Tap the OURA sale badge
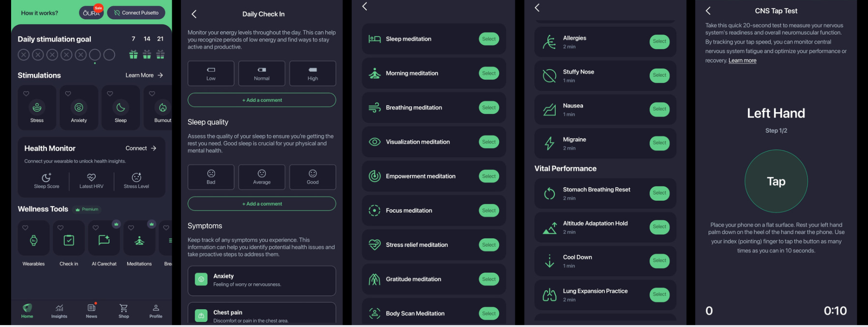The width and height of the screenshot is (868, 327). pos(91,13)
